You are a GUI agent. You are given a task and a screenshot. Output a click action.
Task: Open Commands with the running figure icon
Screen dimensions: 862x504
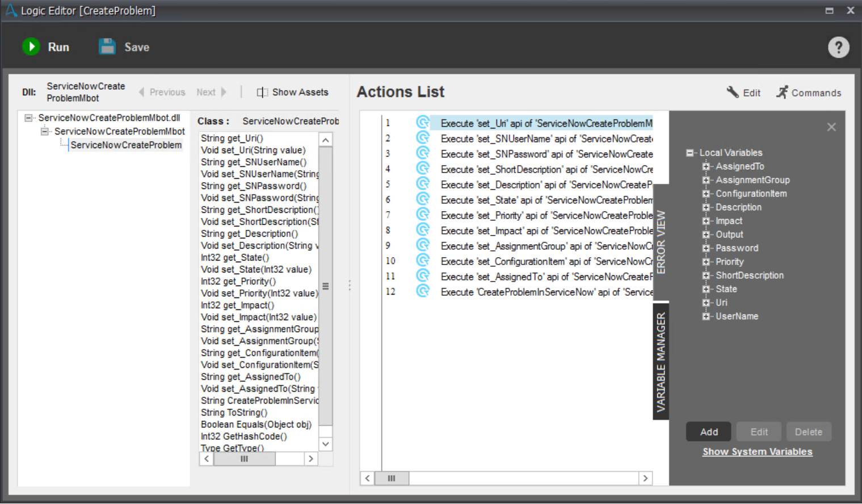pos(783,92)
